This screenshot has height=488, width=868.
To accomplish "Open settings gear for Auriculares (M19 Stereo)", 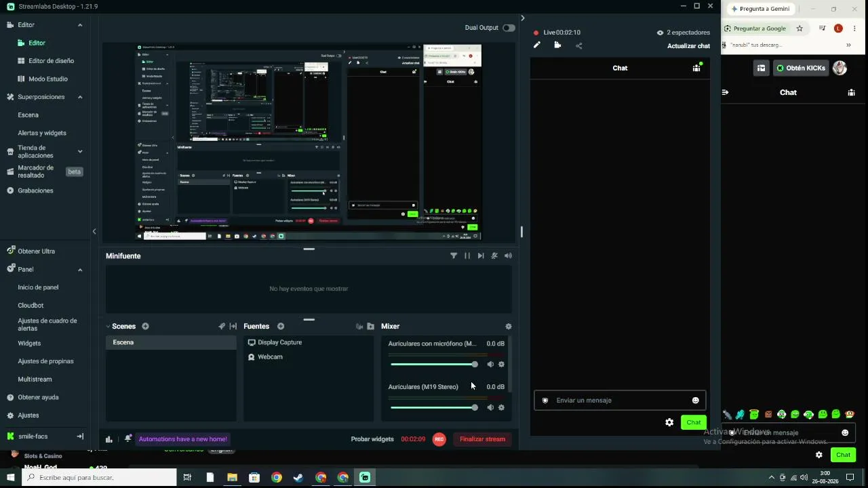I will (x=501, y=407).
